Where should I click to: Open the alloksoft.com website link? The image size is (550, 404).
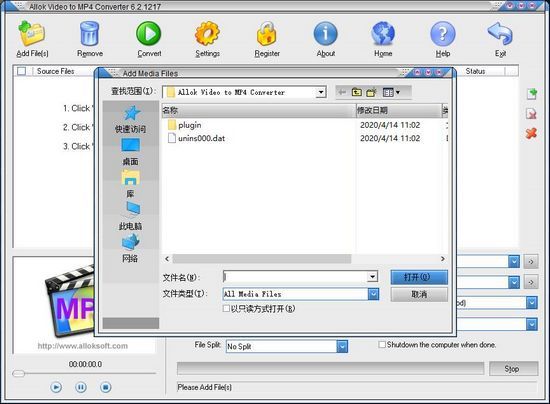click(x=83, y=346)
